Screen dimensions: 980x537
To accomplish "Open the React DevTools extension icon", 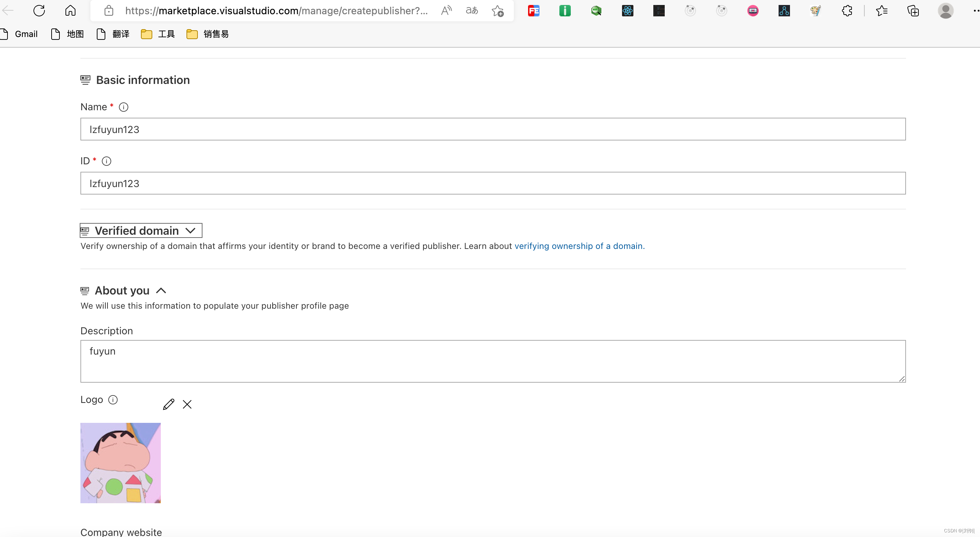I will click(x=627, y=11).
